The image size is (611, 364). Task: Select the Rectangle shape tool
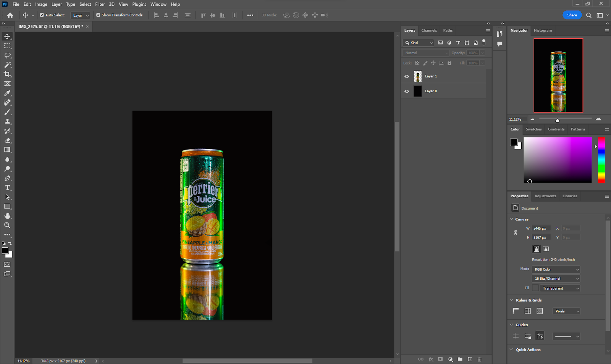[7, 206]
